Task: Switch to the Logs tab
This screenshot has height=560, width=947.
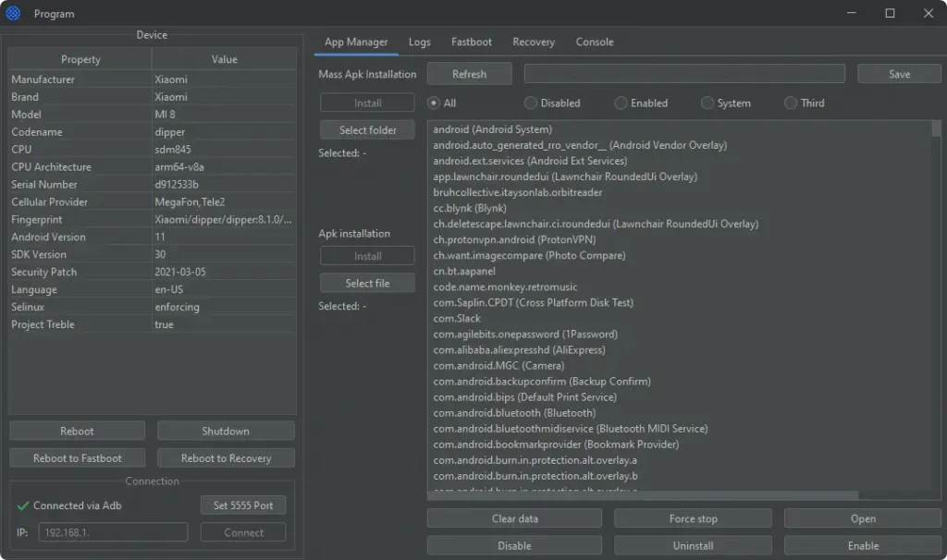Action: [419, 43]
